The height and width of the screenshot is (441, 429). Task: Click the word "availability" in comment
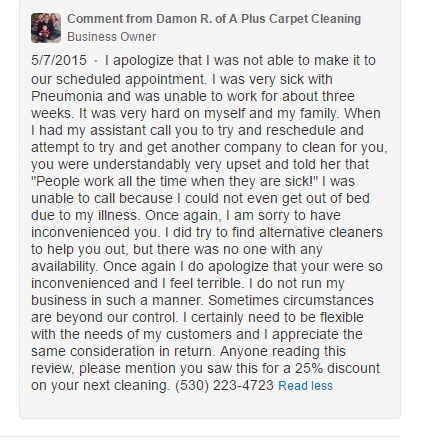pyautogui.click(x=64, y=266)
